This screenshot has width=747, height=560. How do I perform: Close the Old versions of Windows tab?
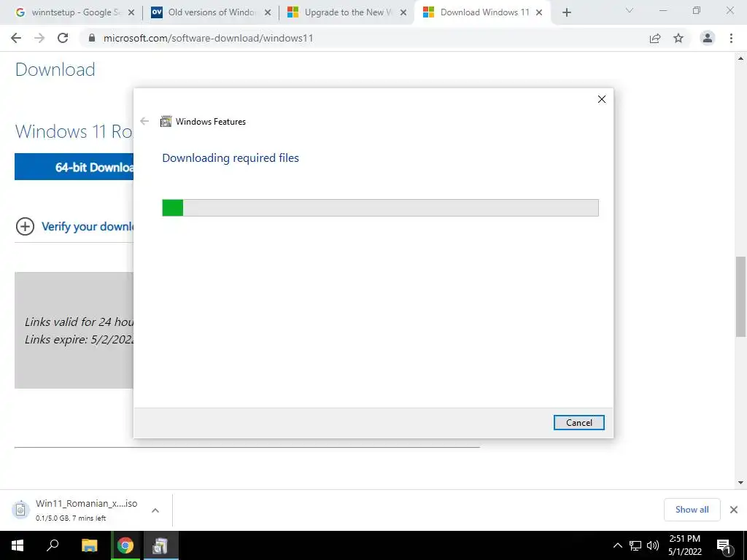[268, 12]
